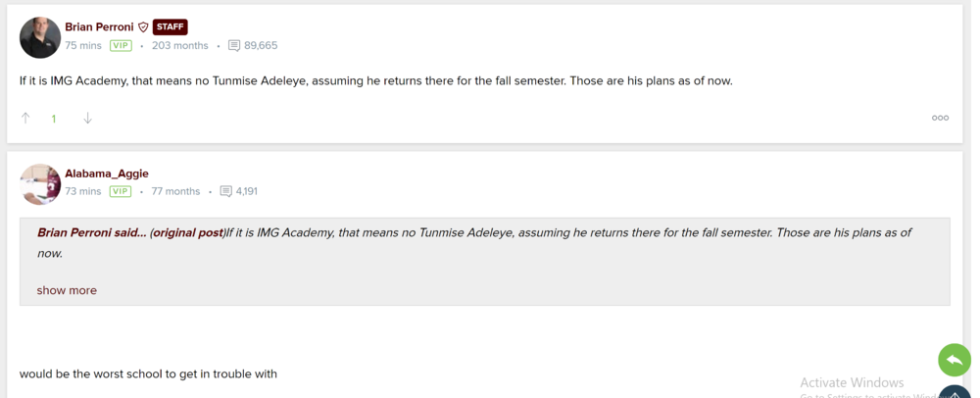Downvote Brian Perroni's post
This screenshot has width=980, height=398.
tap(87, 118)
